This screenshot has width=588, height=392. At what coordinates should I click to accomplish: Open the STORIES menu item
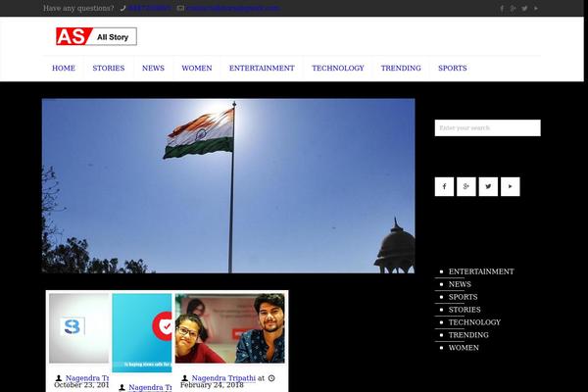[109, 68]
